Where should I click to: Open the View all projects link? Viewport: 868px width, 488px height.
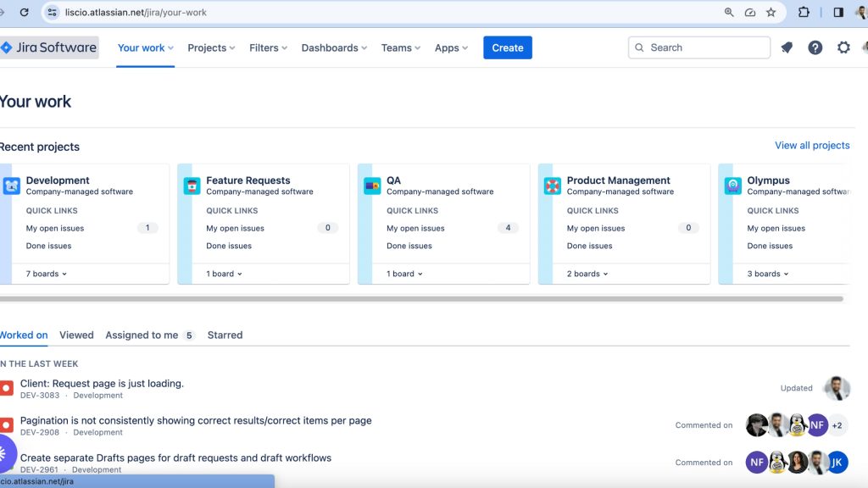pos(812,145)
